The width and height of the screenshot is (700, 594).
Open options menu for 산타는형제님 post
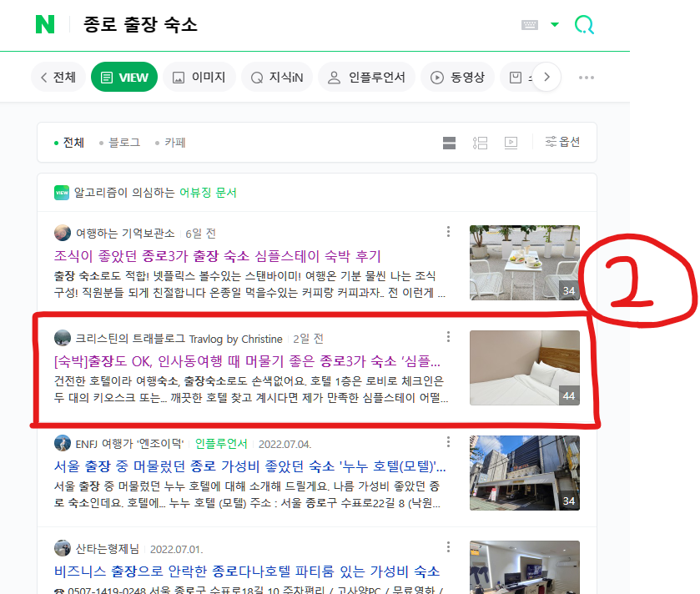coord(448,547)
